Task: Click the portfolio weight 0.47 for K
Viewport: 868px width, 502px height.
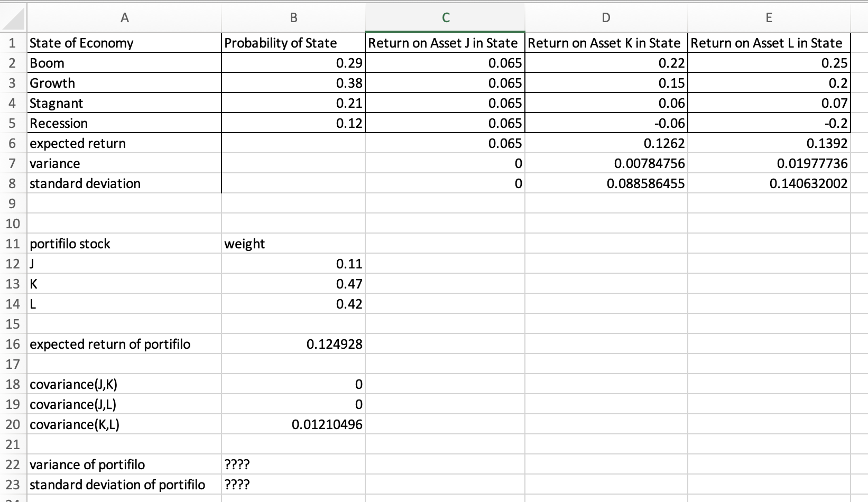Action: [x=292, y=284]
